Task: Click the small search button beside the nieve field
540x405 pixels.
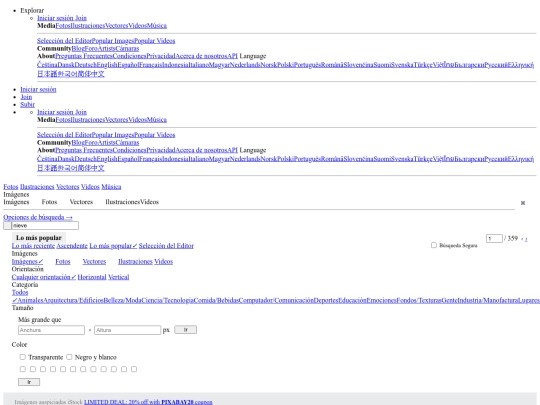Action: 7,226
